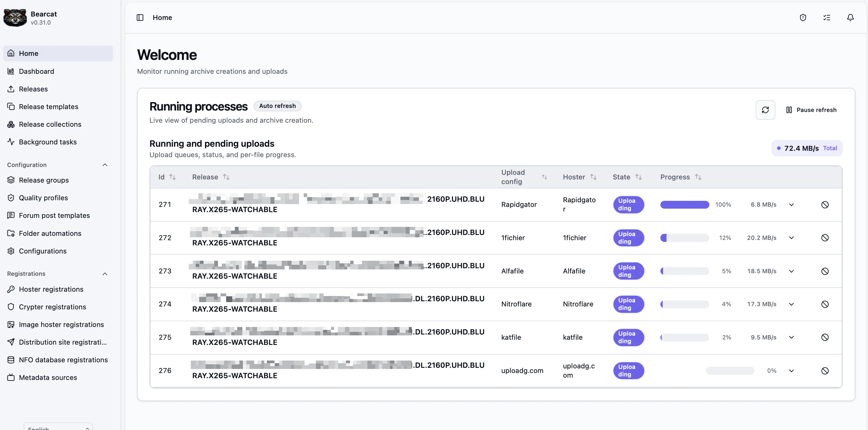Click the Bearcat raccoon logo
The height and width of the screenshot is (430, 868).
pos(15,18)
